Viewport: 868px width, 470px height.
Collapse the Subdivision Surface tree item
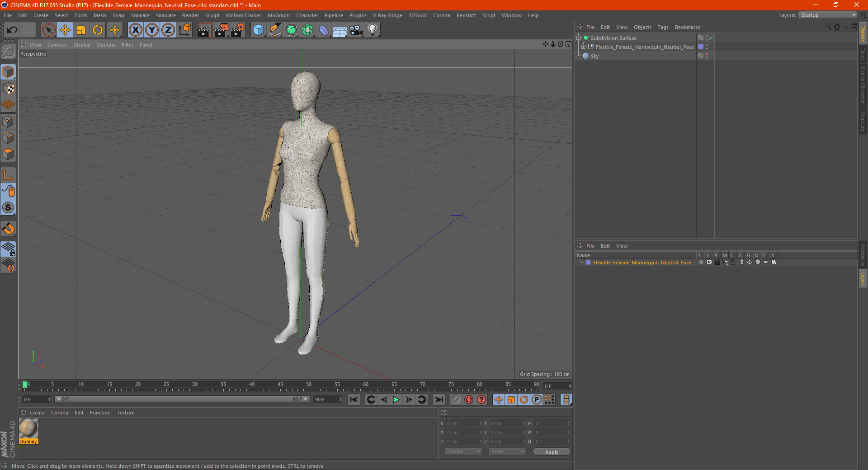(578, 38)
